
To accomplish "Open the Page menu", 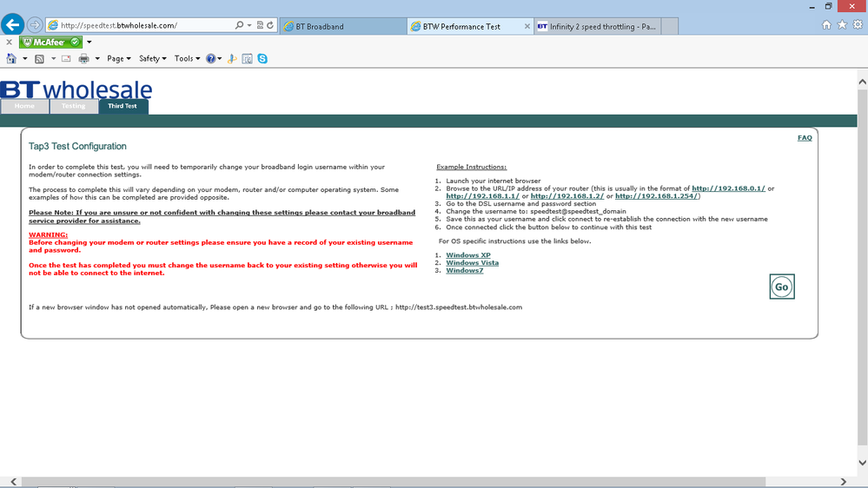I will [x=118, y=59].
